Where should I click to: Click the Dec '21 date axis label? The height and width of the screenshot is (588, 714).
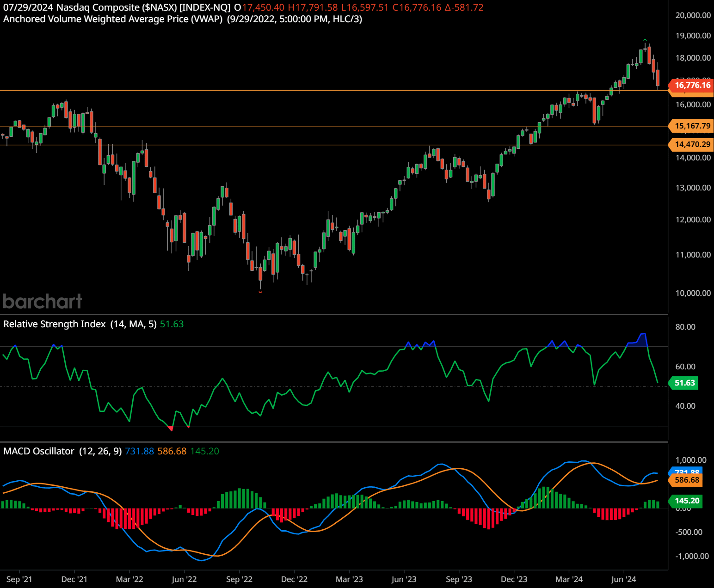coord(74,579)
